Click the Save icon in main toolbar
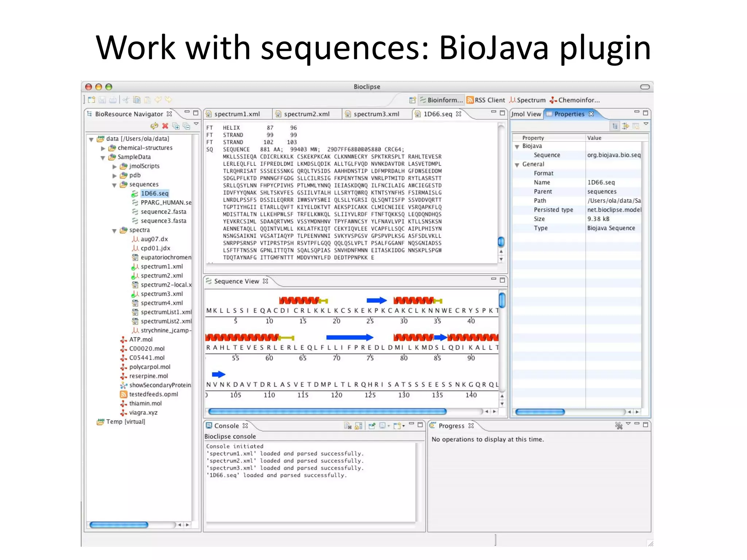Image resolution: width=747 pixels, height=560 pixels. pyautogui.click(x=102, y=100)
